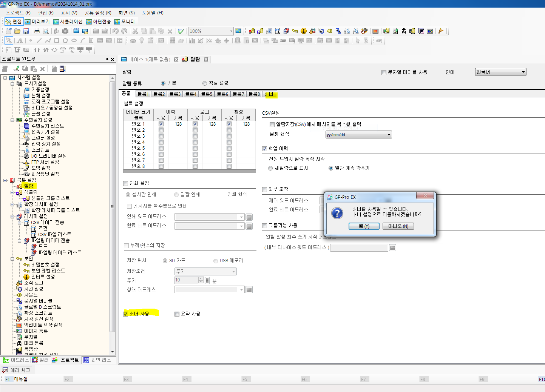Click the flag icon at toolbar end
This screenshot has height=392, width=545.
(441, 31)
